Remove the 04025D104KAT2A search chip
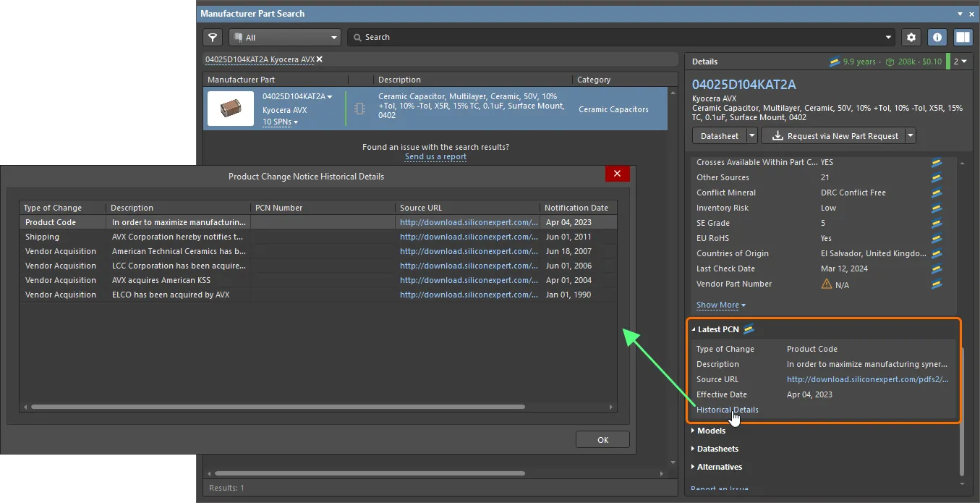Image resolution: width=980 pixels, height=503 pixels. (x=320, y=59)
